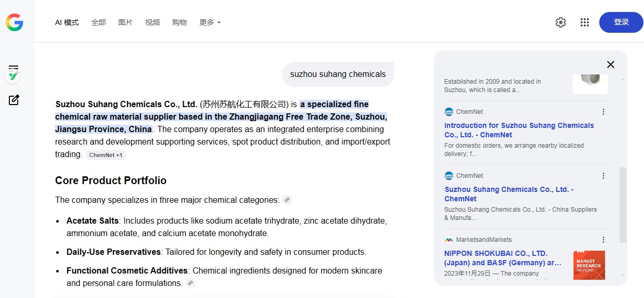The width and height of the screenshot is (644, 298).
Task: Click link icon after Functional Cosmetic Additives
Action: click(x=190, y=283)
